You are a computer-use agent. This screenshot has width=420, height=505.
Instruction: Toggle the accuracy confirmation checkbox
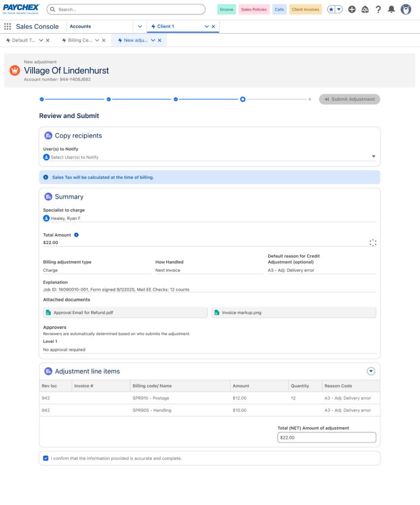click(46, 458)
